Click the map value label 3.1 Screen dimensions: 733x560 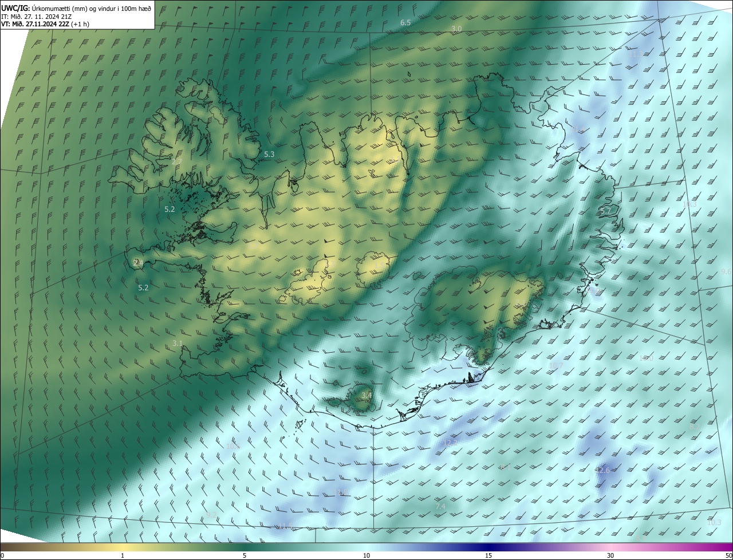pyautogui.click(x=178, y=344)
